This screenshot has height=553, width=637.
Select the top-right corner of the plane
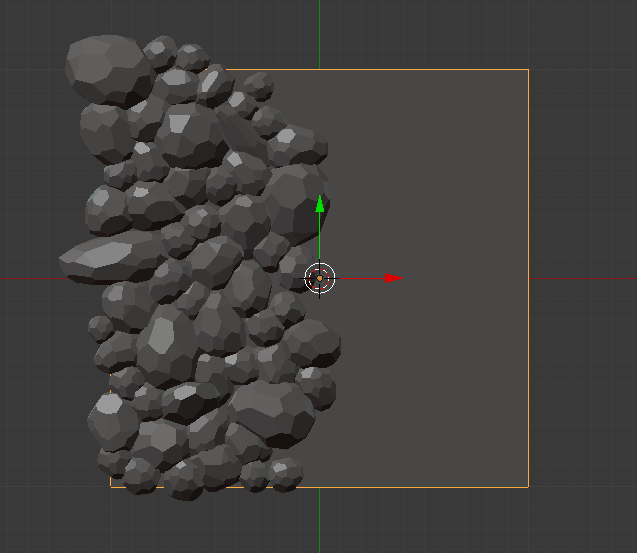point(527,70)
